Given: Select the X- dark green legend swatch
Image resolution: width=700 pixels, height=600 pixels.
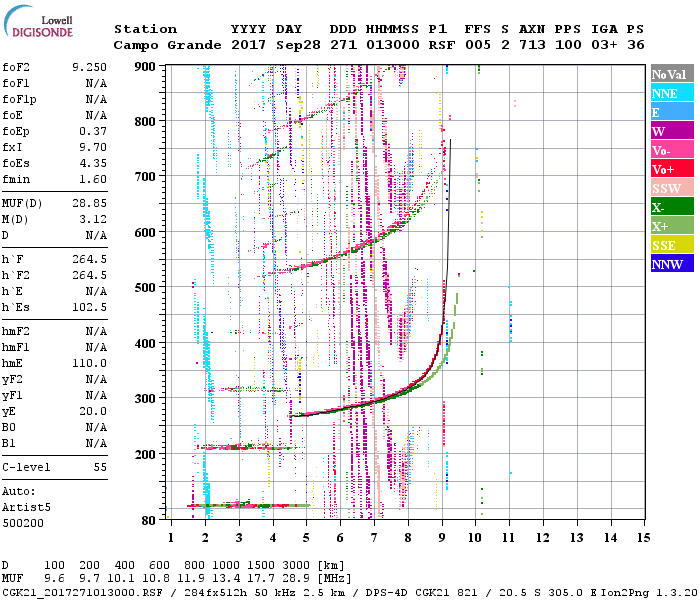Looking at the screenshot, I should 672,207.
